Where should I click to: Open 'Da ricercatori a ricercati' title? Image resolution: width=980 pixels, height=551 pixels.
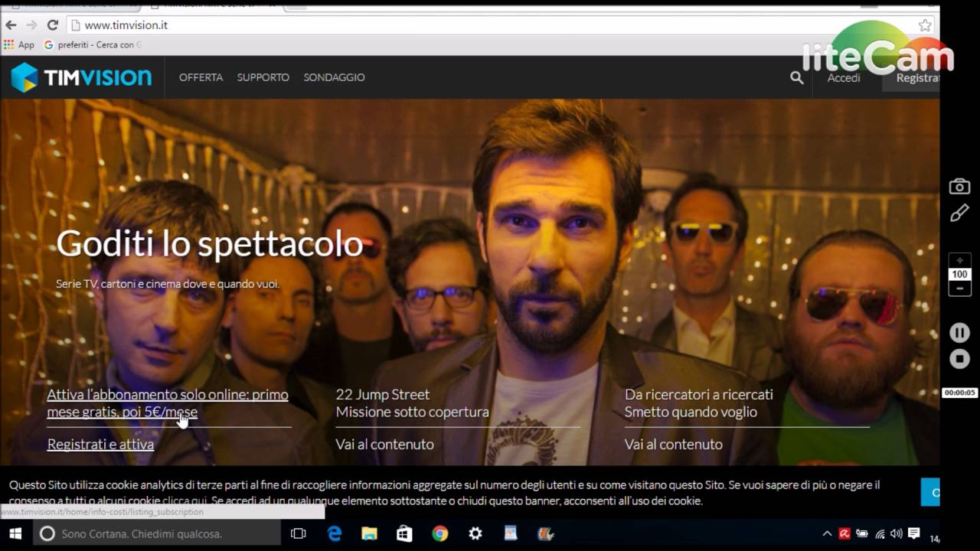click(x=698, y=394)
